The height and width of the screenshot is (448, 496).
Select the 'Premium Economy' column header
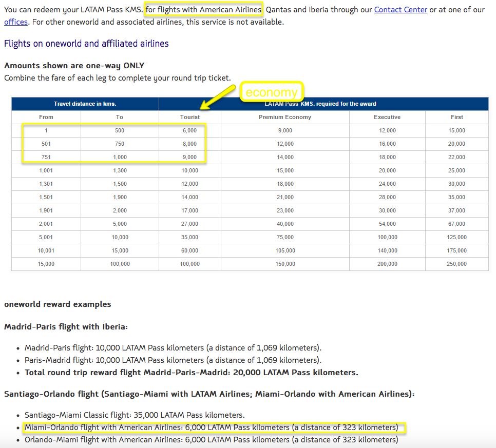pyautogui.click(x=285, y=117)
